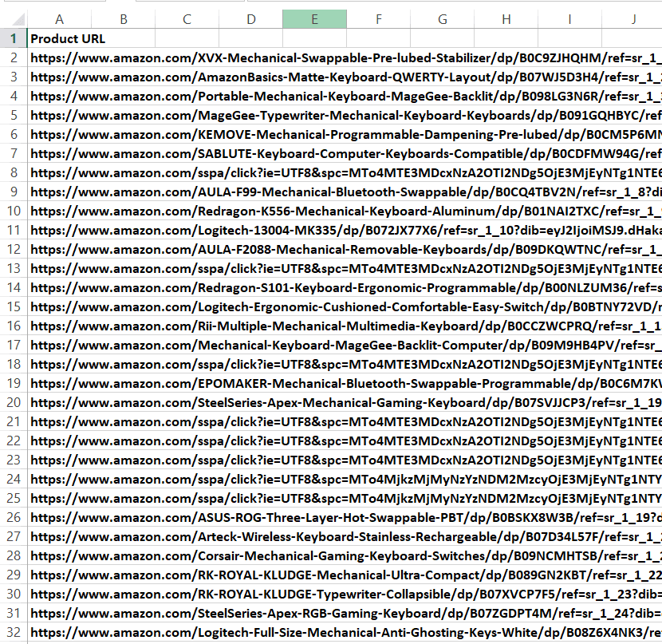Viewport: 662px width, 644px height.
Task: Select row 20 header
Action: pyautogui.click(x=14, y=402)
